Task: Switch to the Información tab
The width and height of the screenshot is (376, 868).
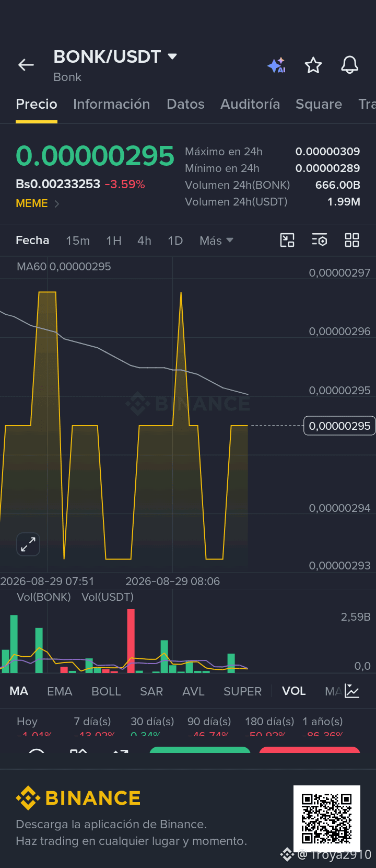Action: [x=112, y=104]
